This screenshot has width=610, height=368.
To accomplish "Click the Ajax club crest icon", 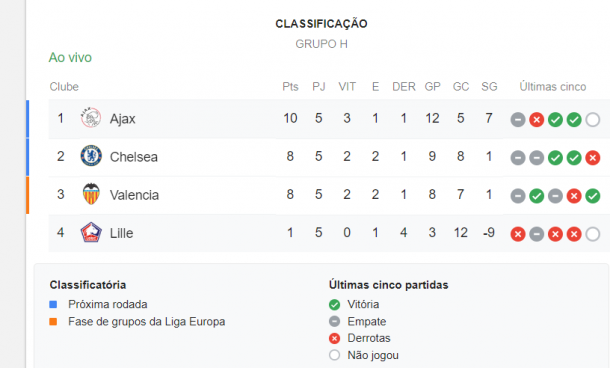I will 91,118.
